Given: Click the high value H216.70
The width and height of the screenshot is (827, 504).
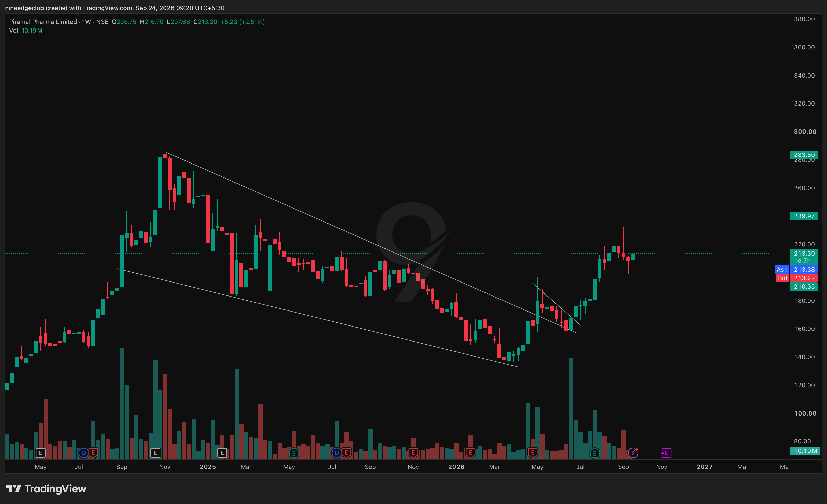Looking at the screenshot, I should tap(152, 22).
